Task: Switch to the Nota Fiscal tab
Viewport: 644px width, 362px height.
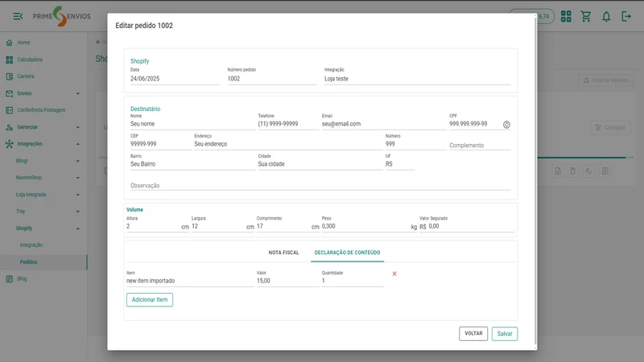Action: coord(284,253)
